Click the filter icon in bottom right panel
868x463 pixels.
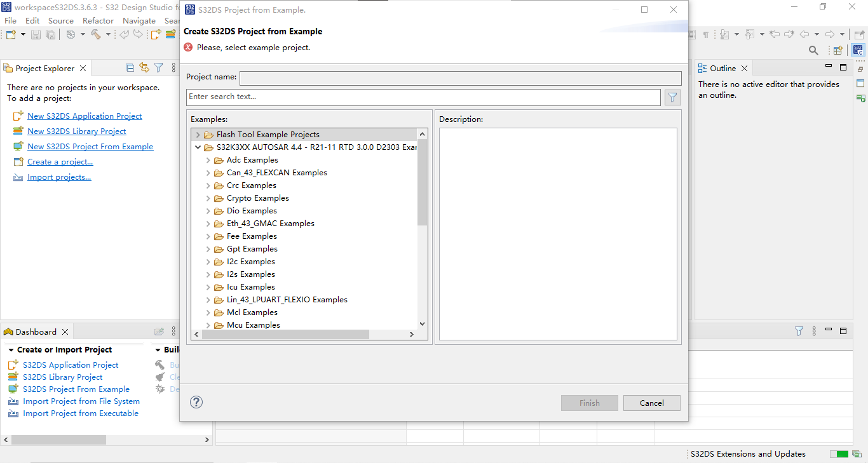tap(799, 331)
